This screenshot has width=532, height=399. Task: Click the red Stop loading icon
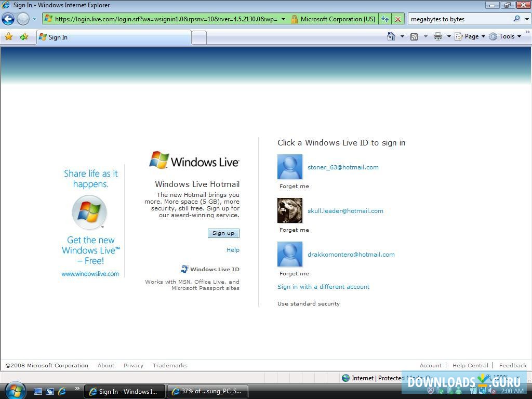[398, 19]
